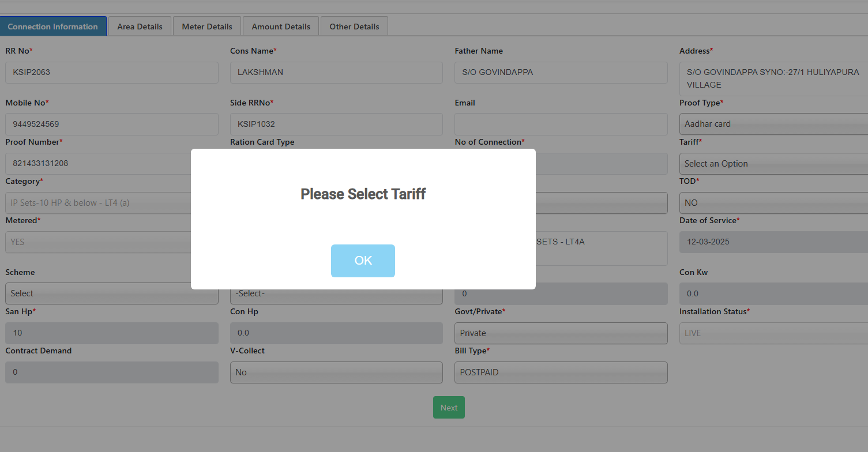Open the Other Details tab
Screen dimensions: 868x452
click(x=354, y=27)
